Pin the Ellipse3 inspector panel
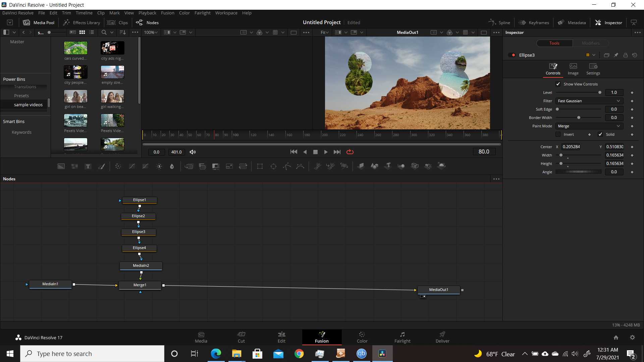 [x=616, y=55]
